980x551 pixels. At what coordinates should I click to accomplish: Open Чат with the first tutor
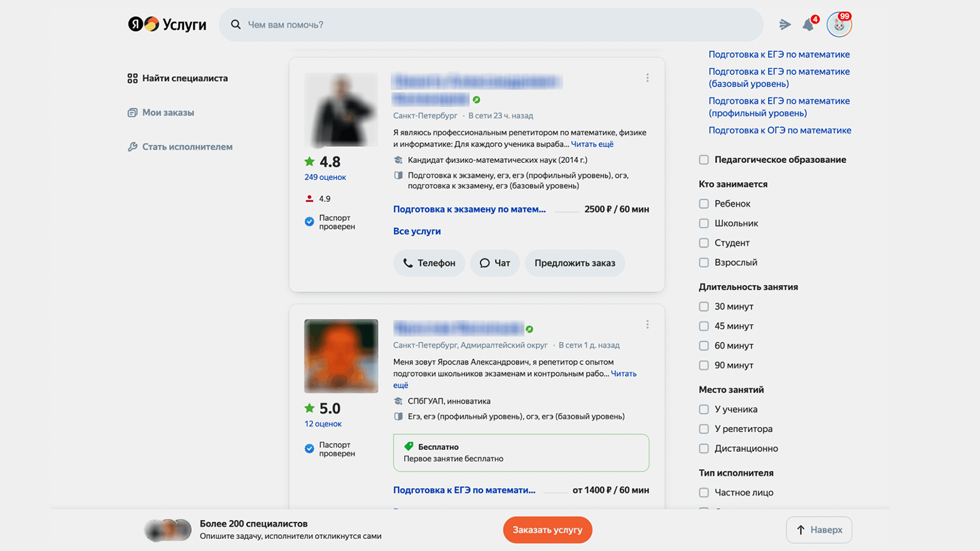point(494,263)
